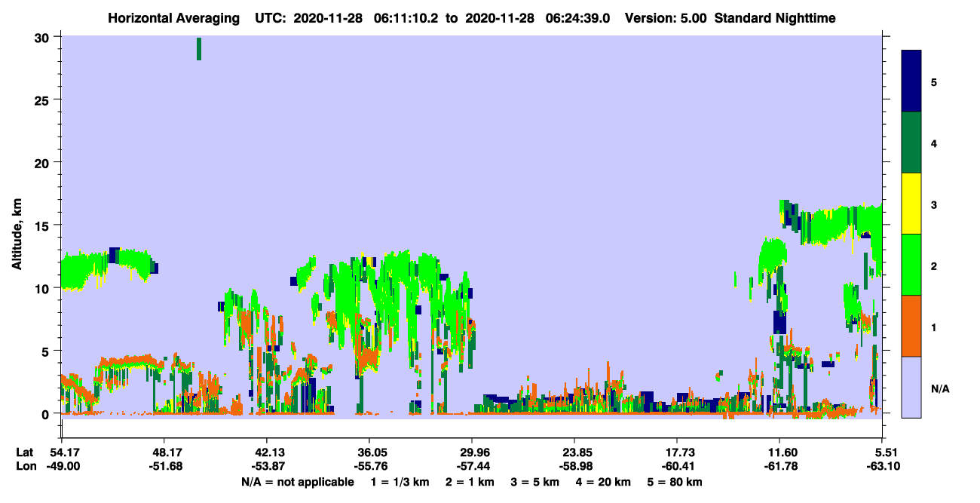
Task: Click the '3 = 5 km' legend entry
Action: tap(535, 482)
